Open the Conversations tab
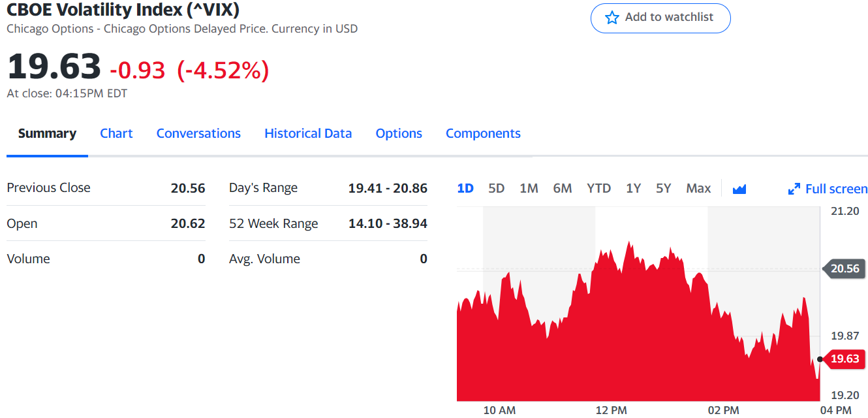The image size is (868, 418). tap(198, 133)
